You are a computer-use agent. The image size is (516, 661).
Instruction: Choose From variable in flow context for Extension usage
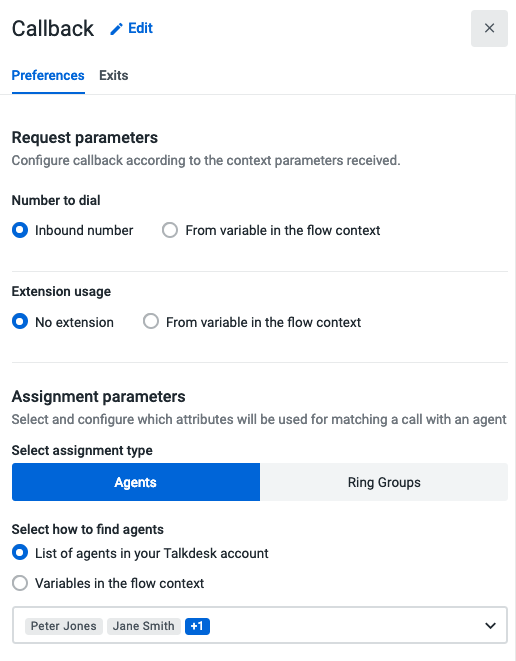tap(150, 322)
